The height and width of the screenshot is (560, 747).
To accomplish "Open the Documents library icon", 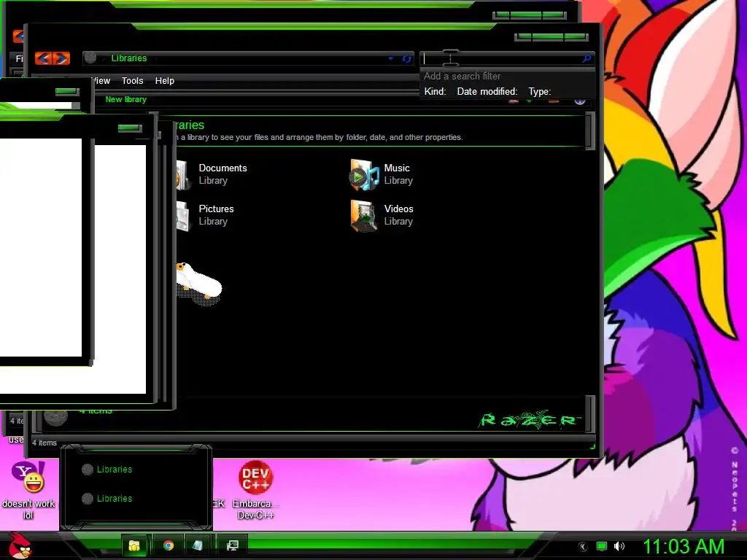I will pyautogui.click(x=183, y=175).
